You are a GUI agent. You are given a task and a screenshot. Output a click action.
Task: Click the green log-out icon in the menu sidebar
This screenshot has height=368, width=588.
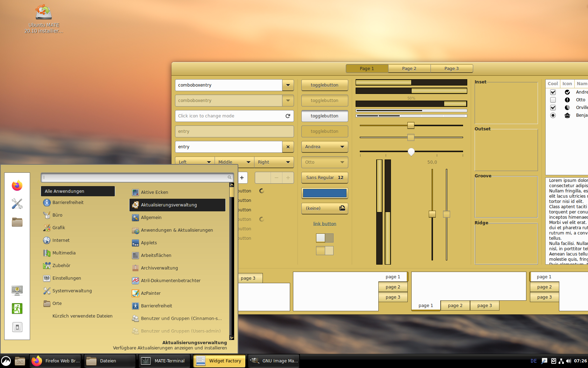click(17, 308)
